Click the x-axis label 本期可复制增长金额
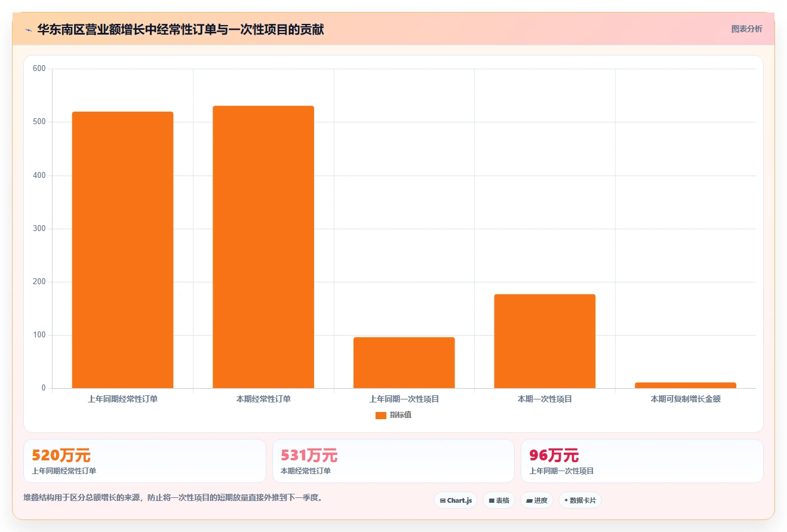This screenshot has width=787, height=532. click(x=685, y=399)
